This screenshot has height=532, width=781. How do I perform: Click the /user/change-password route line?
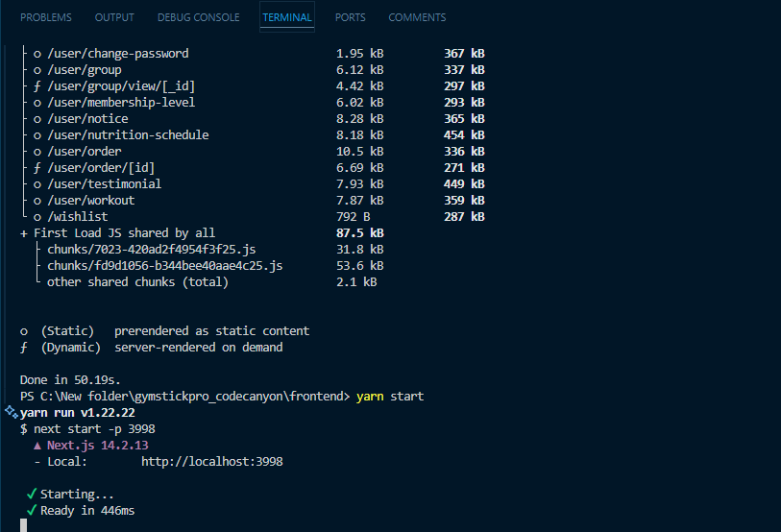117,54
